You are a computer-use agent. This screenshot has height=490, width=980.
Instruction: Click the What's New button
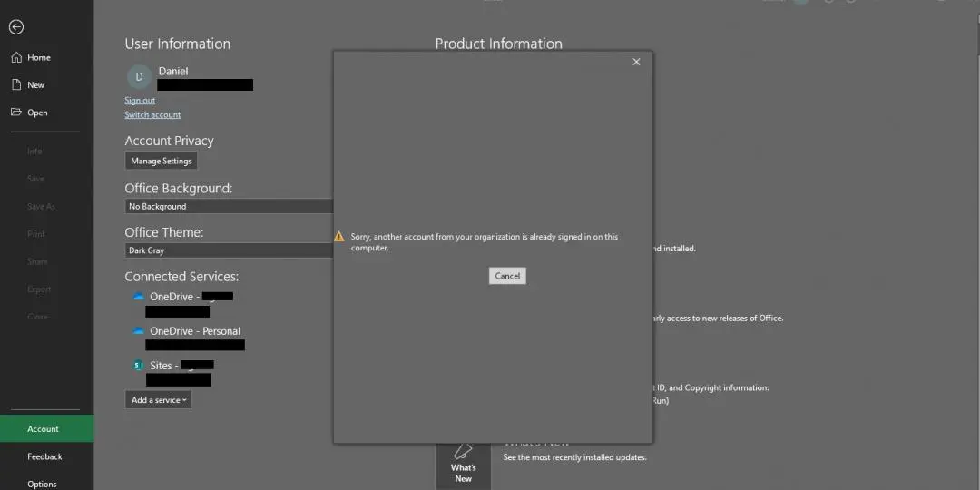(x=463, y=465)
